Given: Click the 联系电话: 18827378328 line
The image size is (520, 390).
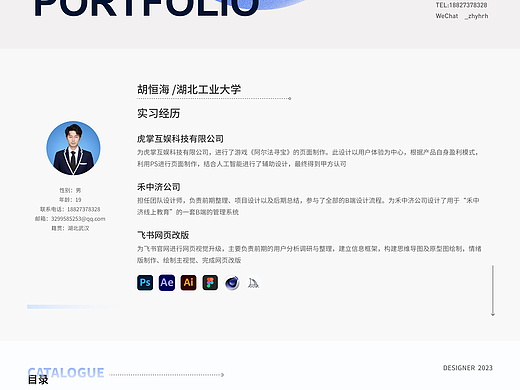Looking at the screenshot, I should [x=70, y=209].
